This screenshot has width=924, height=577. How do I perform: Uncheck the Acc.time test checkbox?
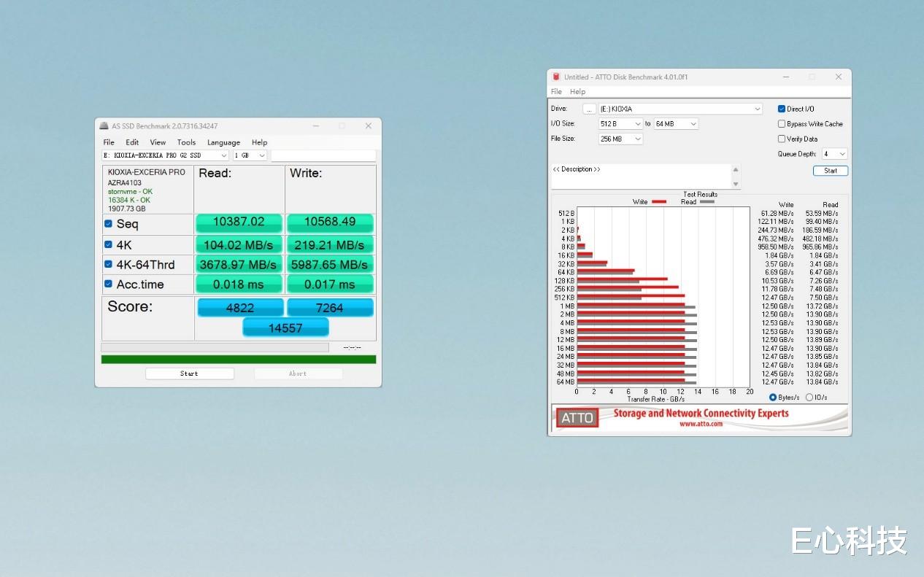coord(109,284)
